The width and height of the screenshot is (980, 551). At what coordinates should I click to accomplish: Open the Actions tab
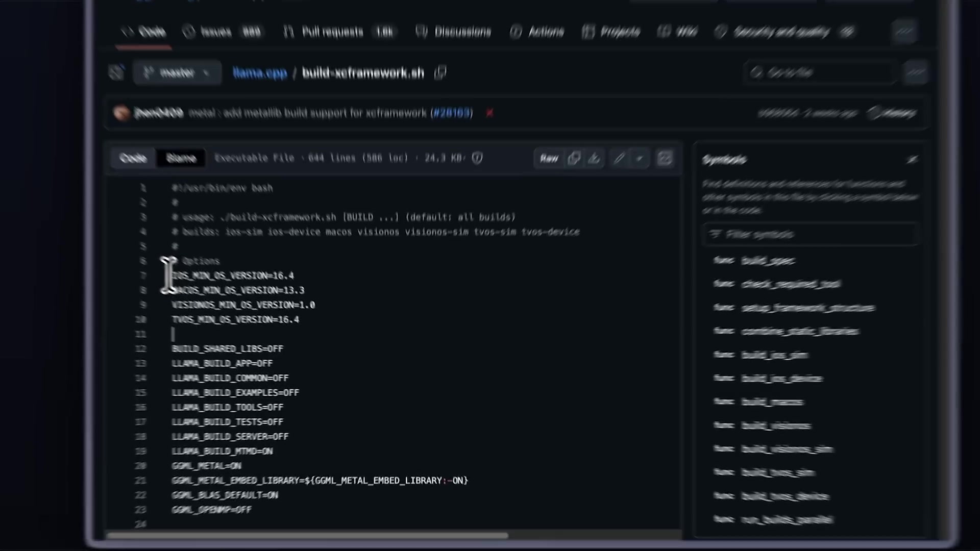coord(537,32)
